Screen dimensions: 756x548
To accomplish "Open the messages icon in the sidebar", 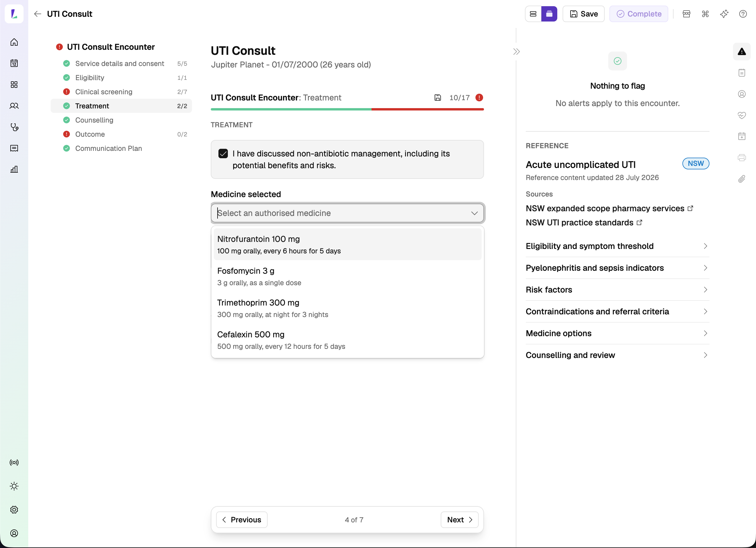I will [x=14, y=148].
